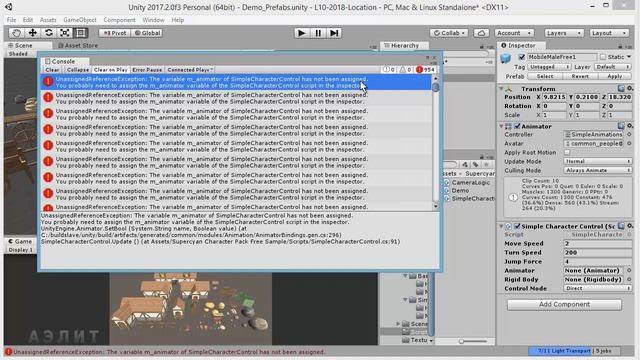Select the Move tool
Screen dimensions: 640x360
click(33, 33)
